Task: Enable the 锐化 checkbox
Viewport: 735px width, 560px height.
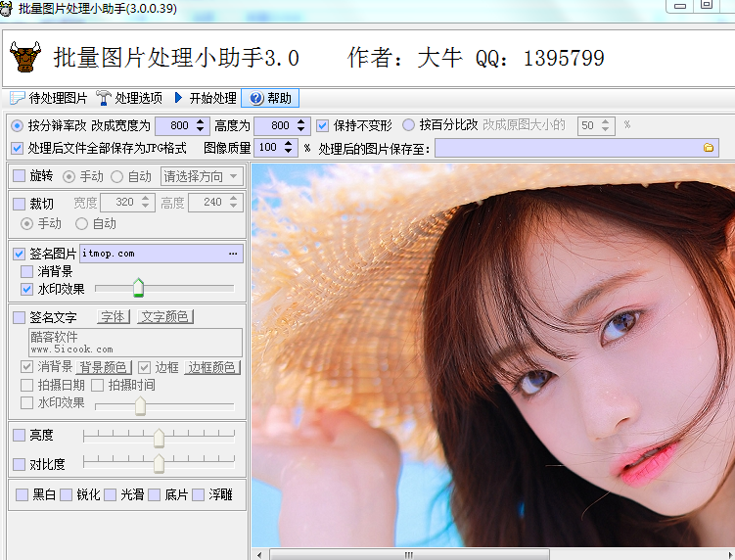Action: click(x=66, y=494)
